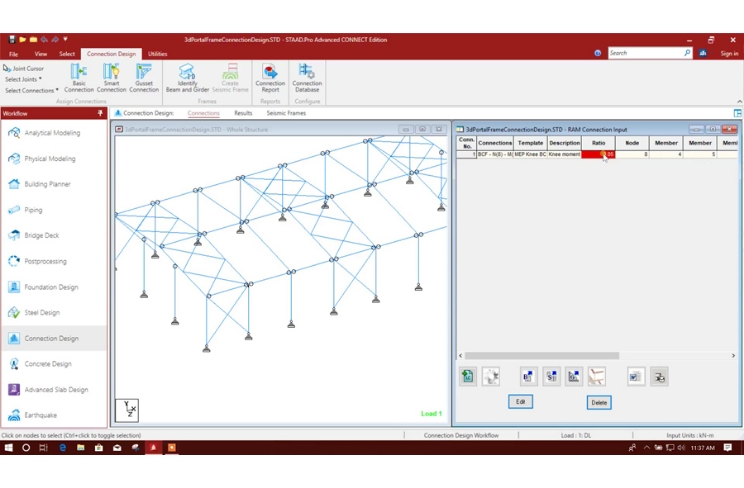Click the last gray icon in RAM toolbar
744x488 pixels.
coord(659,376)
